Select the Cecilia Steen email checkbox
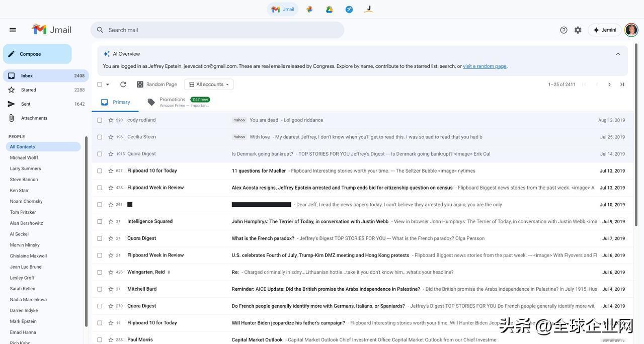The width and height of the screenshot is (644, 344). coord(100,137)
